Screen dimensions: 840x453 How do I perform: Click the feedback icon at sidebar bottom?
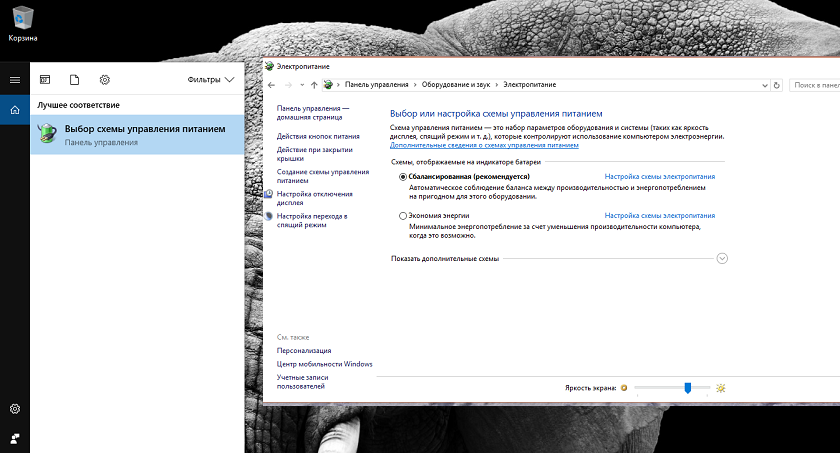click(x=14, y=438)
